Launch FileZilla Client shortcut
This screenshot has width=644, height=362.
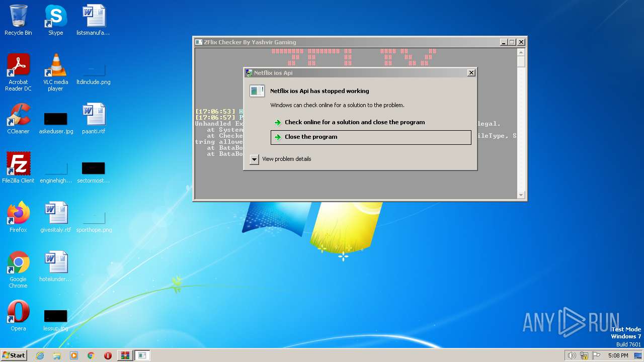18,168
